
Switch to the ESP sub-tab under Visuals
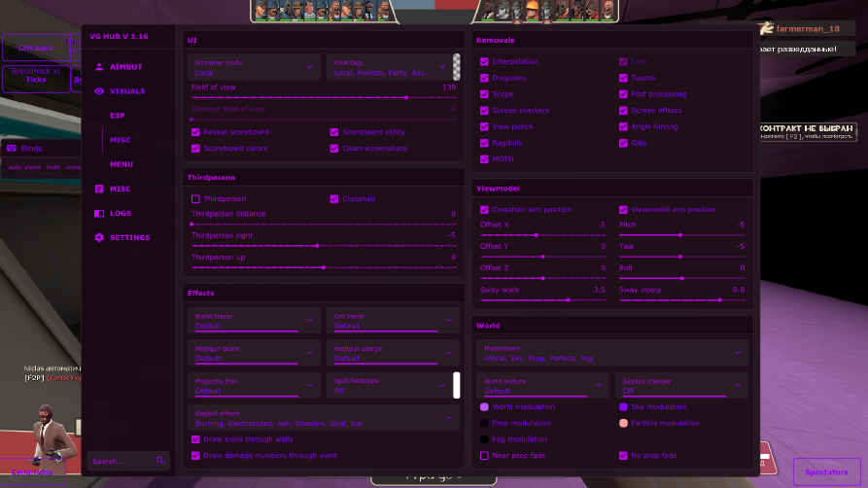pos(118,116)
